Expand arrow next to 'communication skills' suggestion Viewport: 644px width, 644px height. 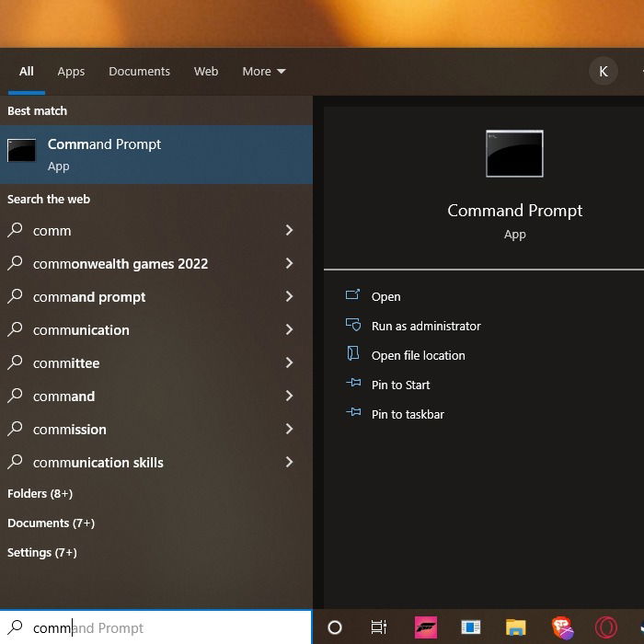[x=289, y=462]
